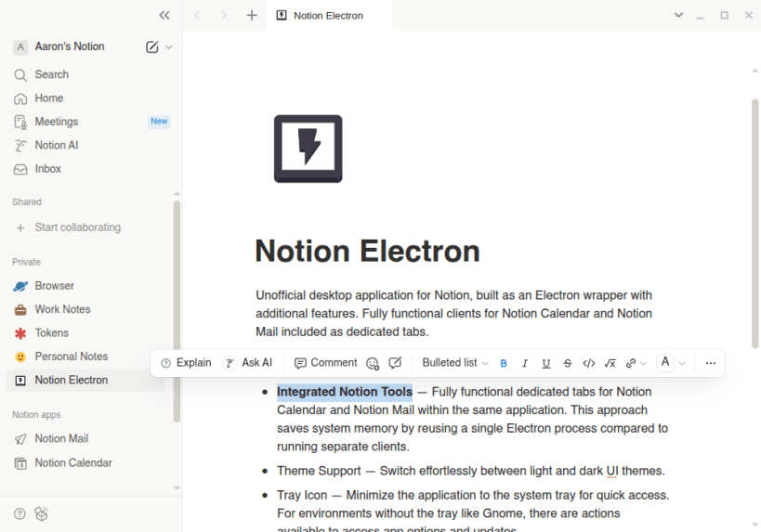761x532 pixels.
Task: Click the page's lightning bolt icon
Action: click(x=308, y=149)
